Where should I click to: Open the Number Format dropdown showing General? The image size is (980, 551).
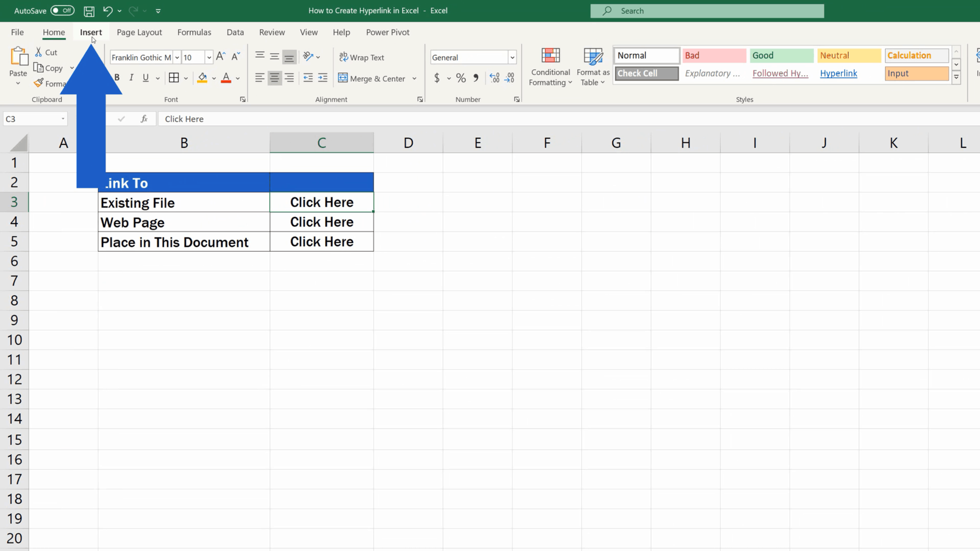pyautogui.click(x=512, y=57)
